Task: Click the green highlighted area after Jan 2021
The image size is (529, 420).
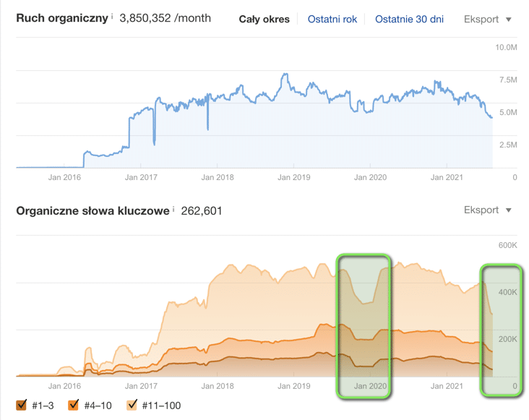Action: point(502,330)
